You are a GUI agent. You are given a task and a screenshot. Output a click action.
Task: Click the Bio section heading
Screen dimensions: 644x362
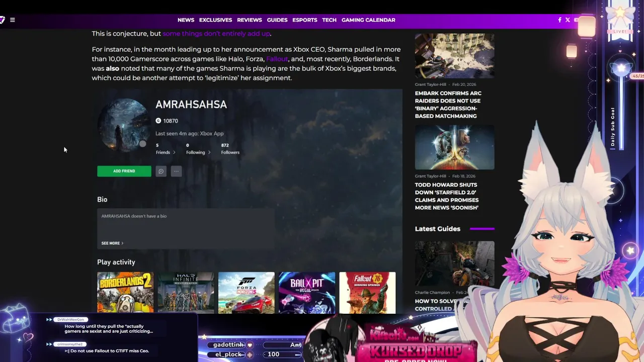[x=102, y=200]
